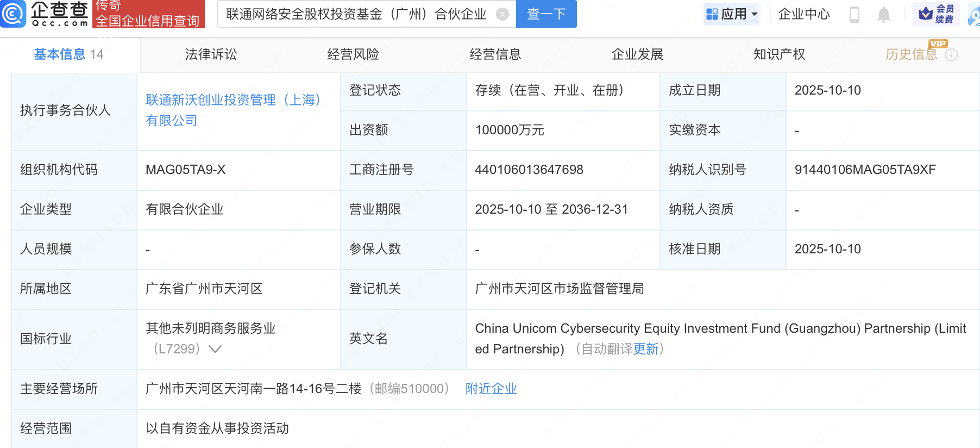The height and width of the screenshot is (448, 980).
Task: Open the 知识产权 tab
Action: point(779,54)
